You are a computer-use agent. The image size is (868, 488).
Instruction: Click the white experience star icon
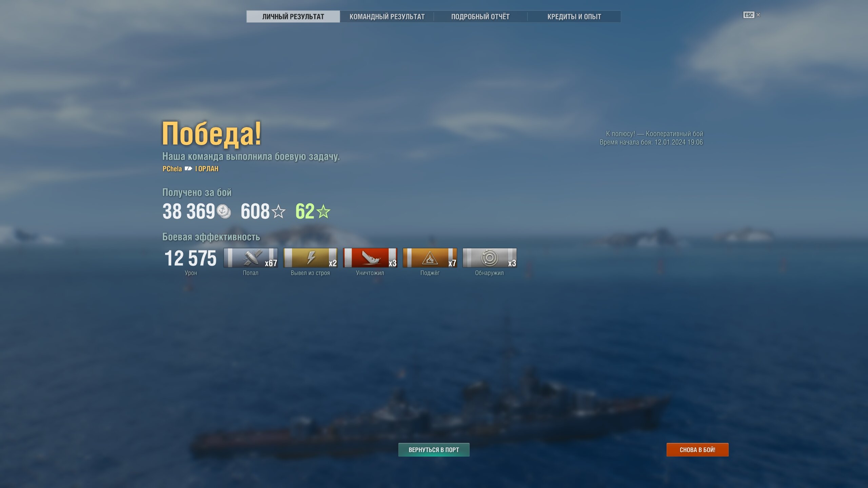[x=278, y=211]
